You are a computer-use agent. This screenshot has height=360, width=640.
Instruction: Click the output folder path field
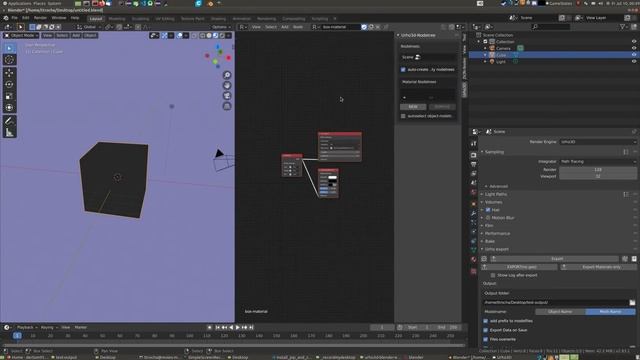click(x=555, y=302)
